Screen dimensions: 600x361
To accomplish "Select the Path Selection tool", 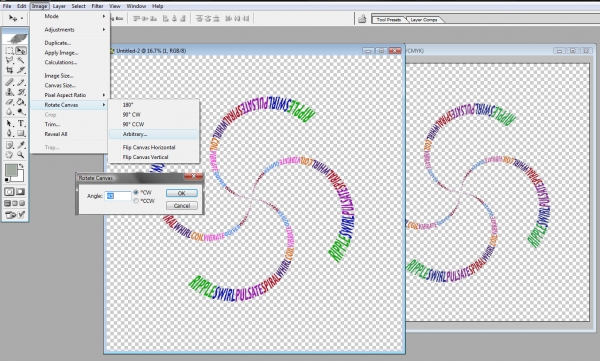I will (x=9, y=123).
